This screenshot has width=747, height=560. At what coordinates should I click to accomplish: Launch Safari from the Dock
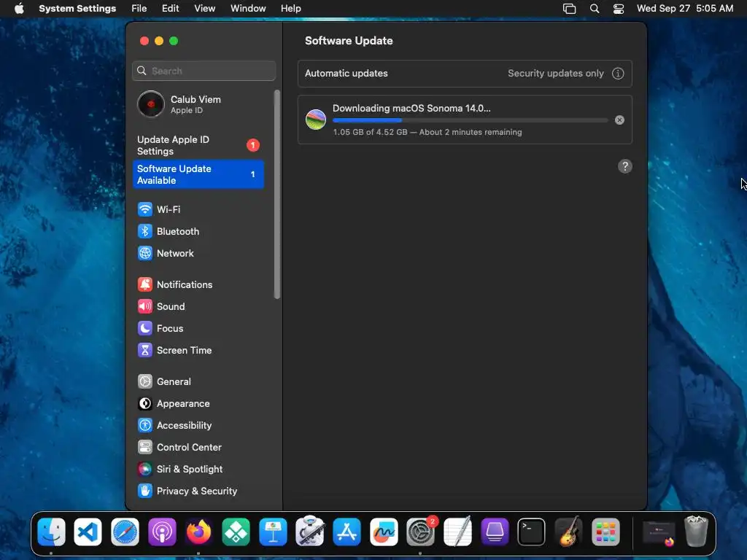click(125, 532)
